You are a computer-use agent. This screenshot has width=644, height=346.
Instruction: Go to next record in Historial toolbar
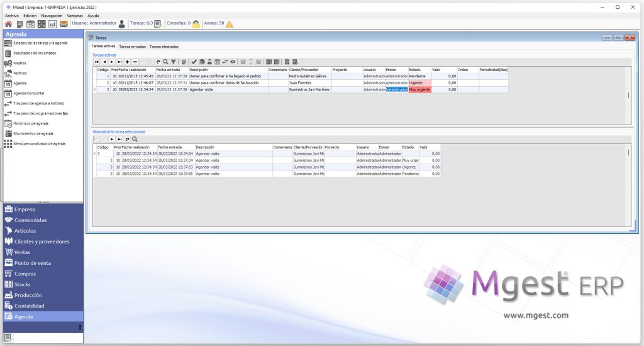point(112,139)
